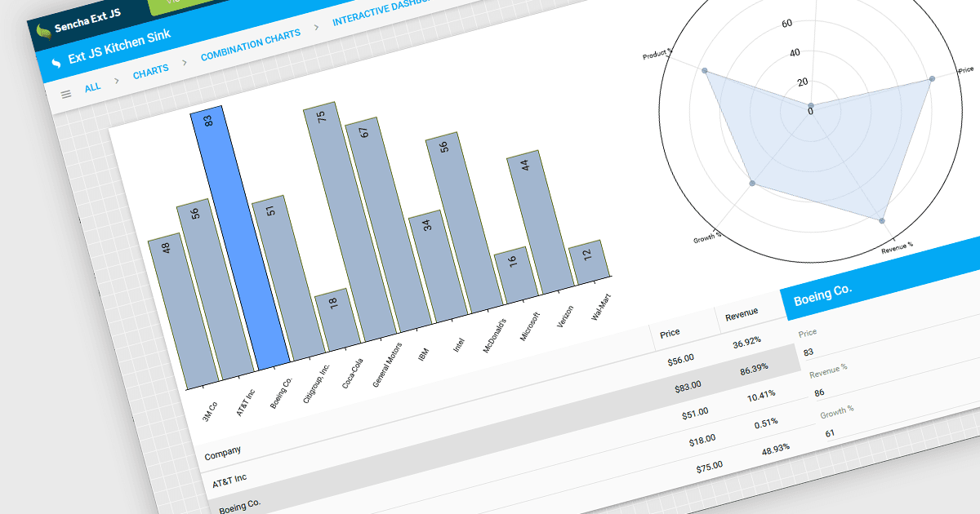980x514 pixels.
Task: Click the $83.00 price cell
Action: point(688,386)
